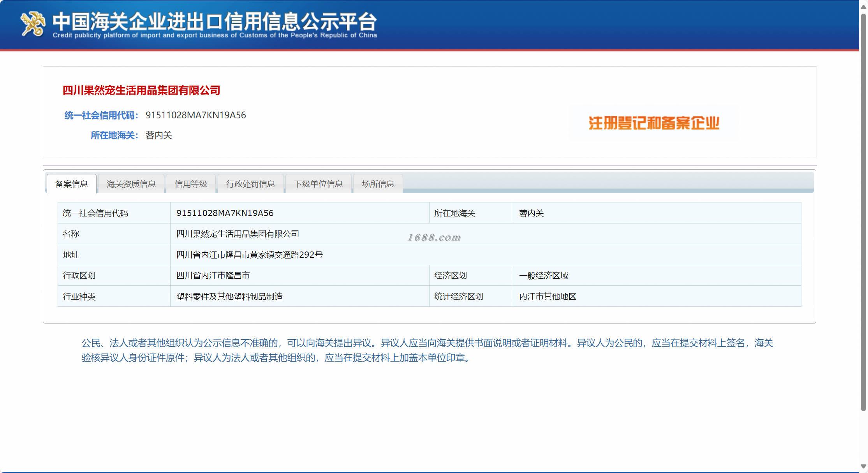Click the value 内江市其他地区

pyautogui.click(x=548, y=296)
